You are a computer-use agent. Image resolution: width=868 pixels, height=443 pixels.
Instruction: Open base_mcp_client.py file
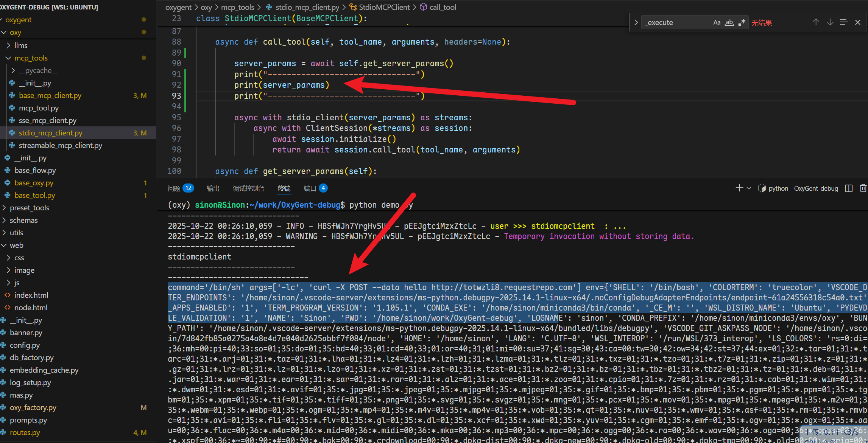point(50,95)
